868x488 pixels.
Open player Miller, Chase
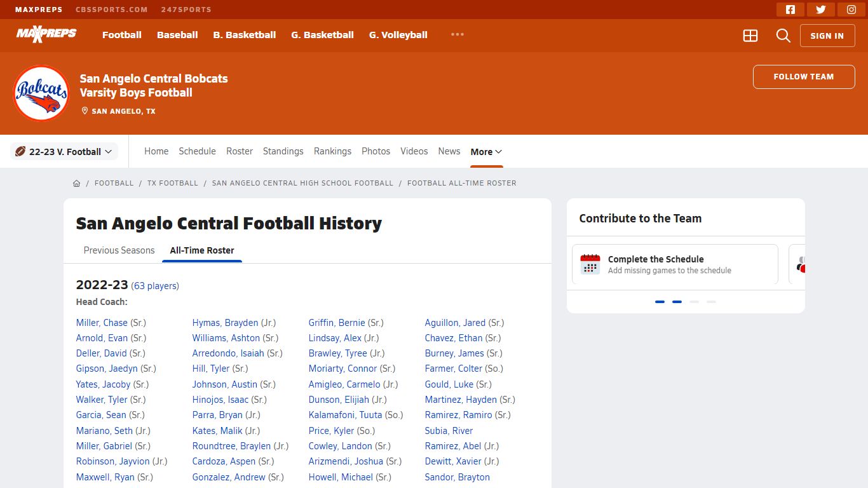[x=102, y=323]
